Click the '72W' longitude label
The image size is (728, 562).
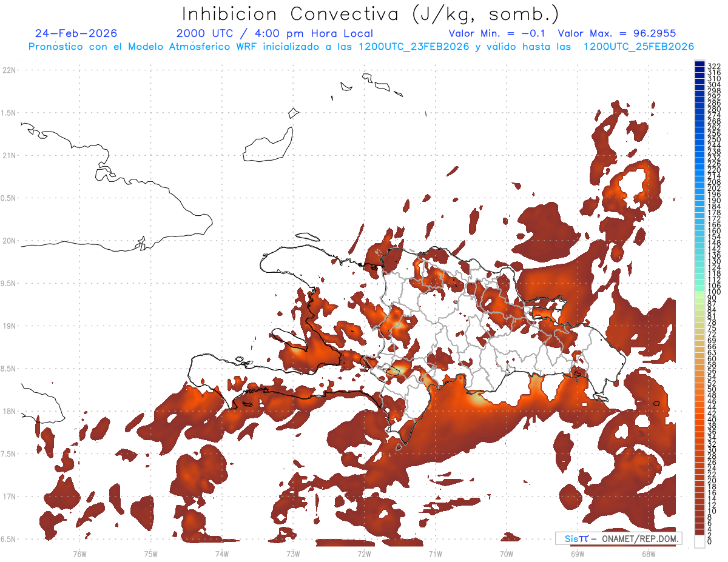pos(364,553)
